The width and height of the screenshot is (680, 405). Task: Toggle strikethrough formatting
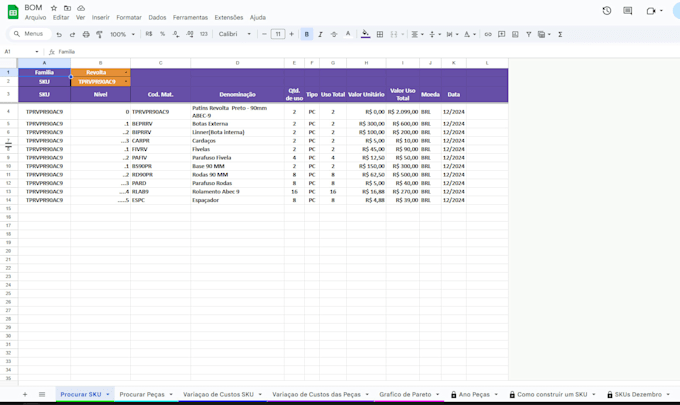[333, 34]
